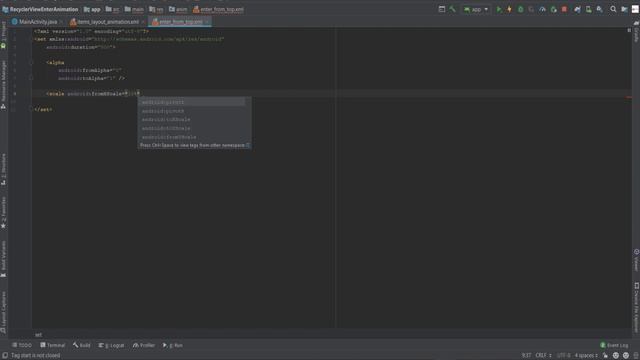The image size is (640, 360).
Task: Open the Favorites sidebar tab
Action: click(x=4, y=212)
